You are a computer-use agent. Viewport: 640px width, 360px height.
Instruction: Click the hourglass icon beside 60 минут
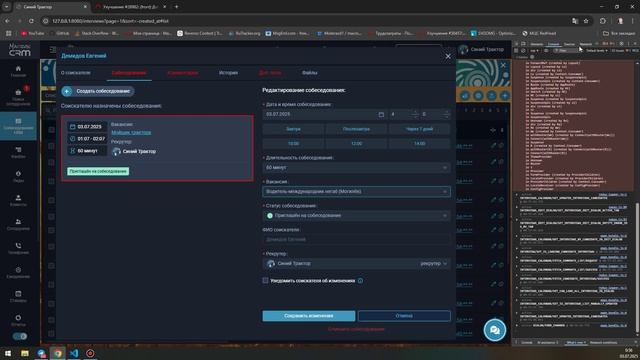(x=73, y=151)
